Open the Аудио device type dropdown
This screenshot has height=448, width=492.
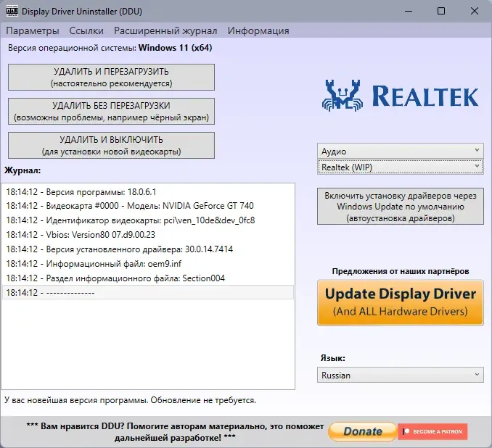(x=401, y=151)
